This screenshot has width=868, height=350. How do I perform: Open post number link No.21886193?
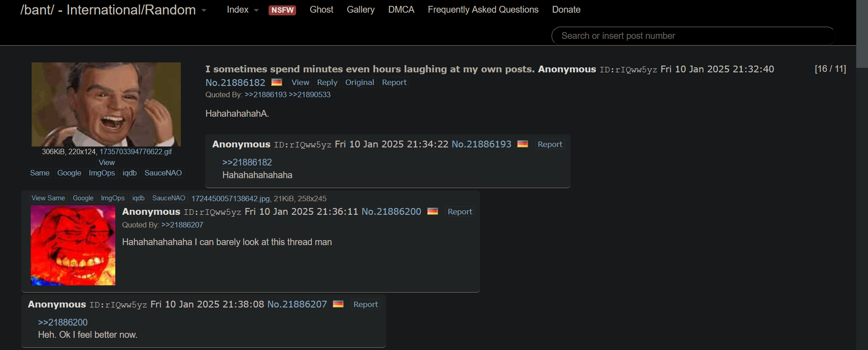pos(481,144)
